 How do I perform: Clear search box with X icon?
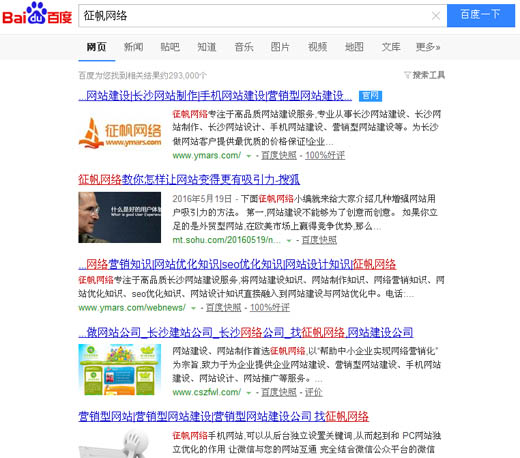(436, 16)
